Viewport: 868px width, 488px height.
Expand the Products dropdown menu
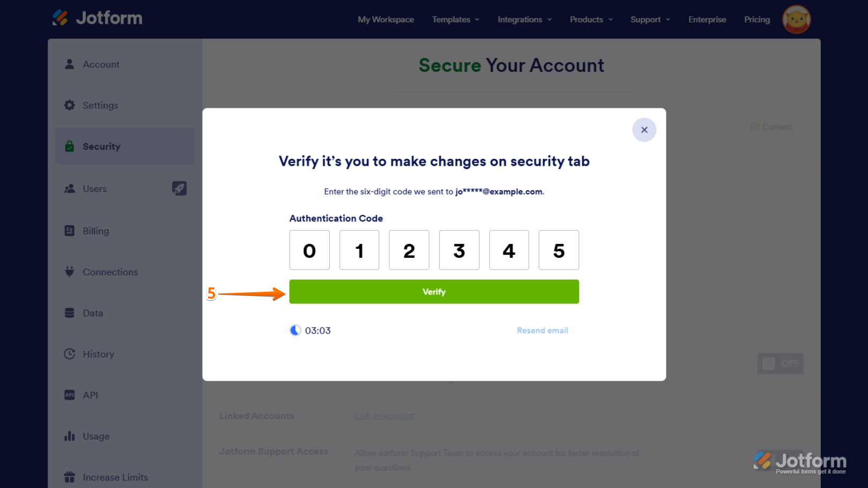591,19
